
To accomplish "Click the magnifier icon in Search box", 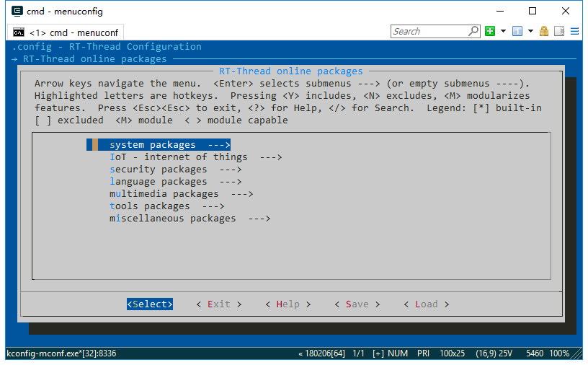I will click(x=473, y=31).
